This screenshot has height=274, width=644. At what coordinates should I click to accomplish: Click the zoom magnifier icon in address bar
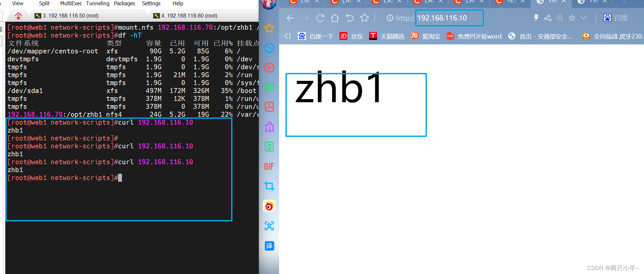(x=560, y=18)
